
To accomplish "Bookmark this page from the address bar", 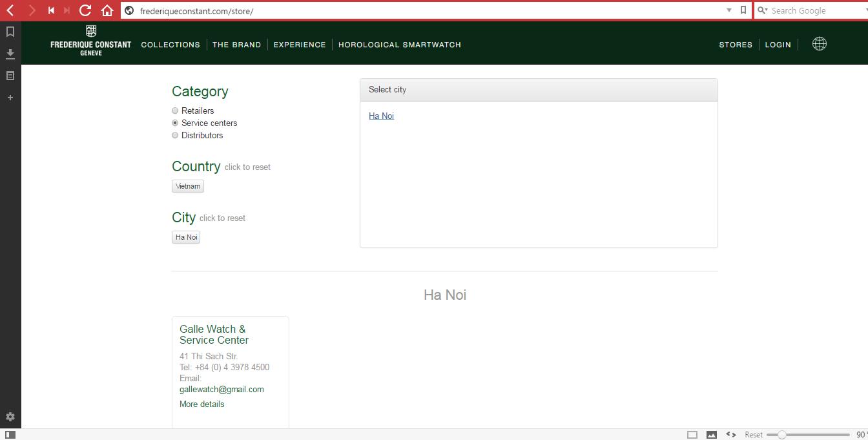I will click(743, 10).
